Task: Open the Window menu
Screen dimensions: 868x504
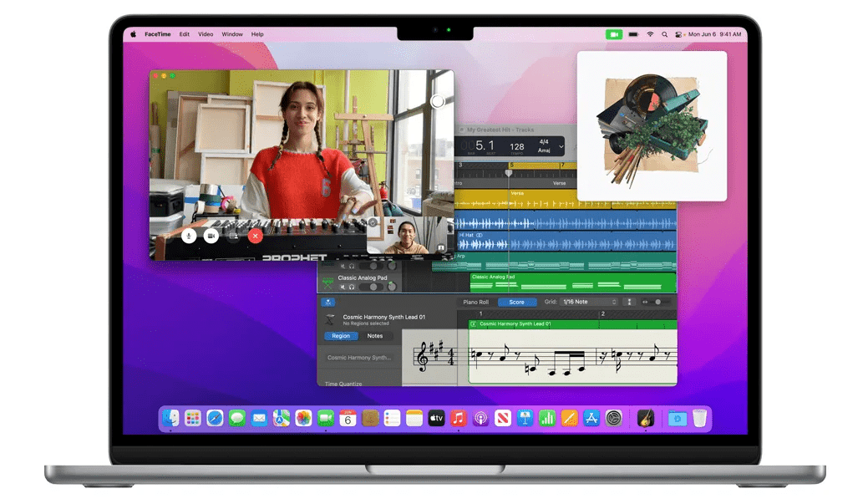Action: click(x=232, y=34)
